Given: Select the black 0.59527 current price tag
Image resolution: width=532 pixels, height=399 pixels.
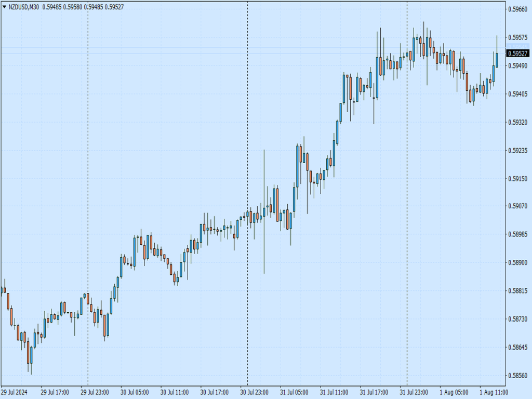Looking at the screenshot, I should coord(518,54).
